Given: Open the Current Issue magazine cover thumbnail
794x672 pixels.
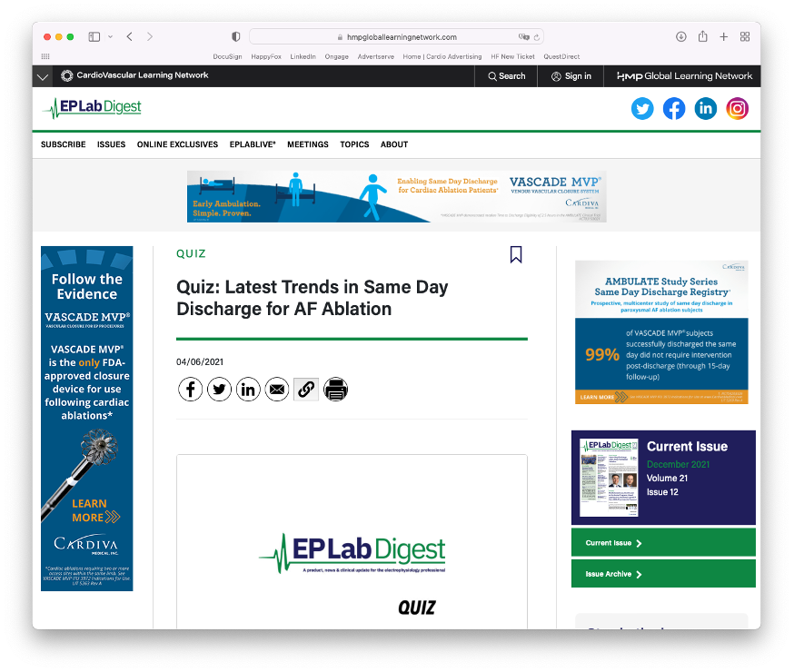Looking at the screenshot, I should click(x=609, y=478).
